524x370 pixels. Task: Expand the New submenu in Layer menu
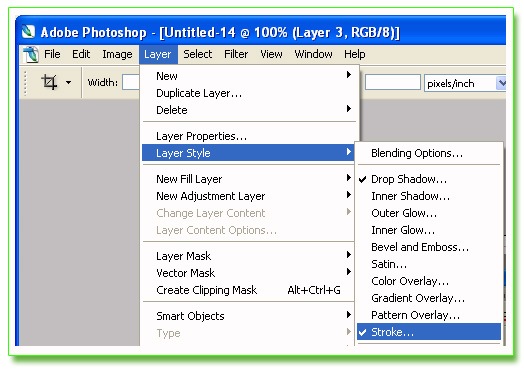[248, 76]
